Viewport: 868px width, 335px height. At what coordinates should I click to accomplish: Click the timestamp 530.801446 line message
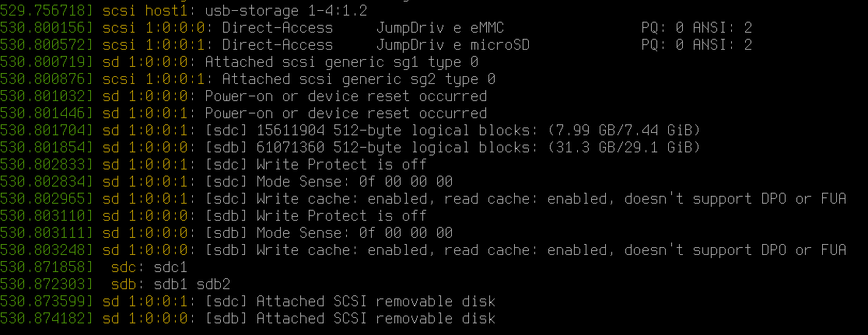point(346,113)
